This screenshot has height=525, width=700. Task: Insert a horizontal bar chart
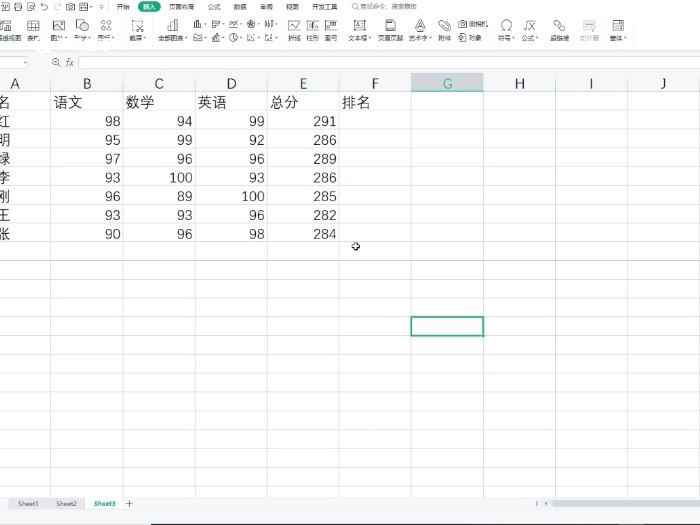[x=216, y=24]
